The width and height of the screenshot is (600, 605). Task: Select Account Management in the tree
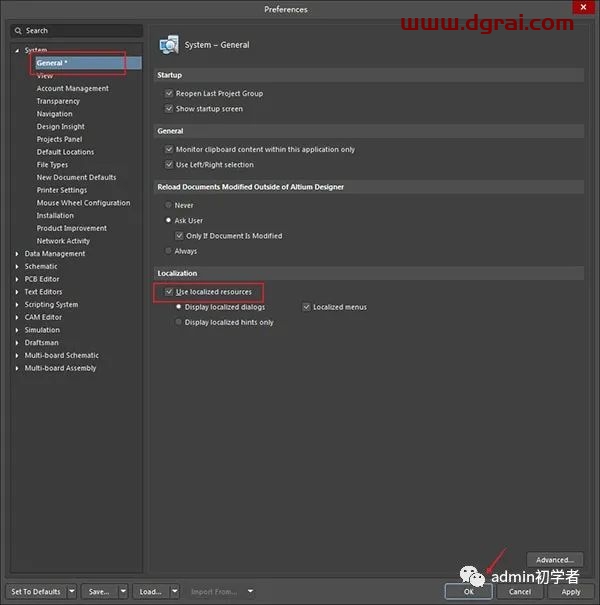[72, 88]
